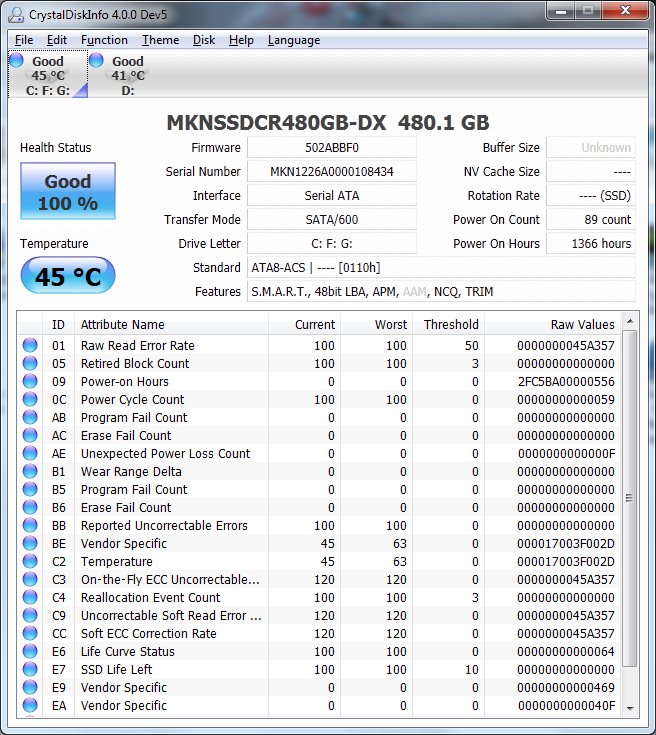The height and width of the screenshot is (735, 656).
Task: Click the status orb for attribute AB
Action: [30, 417]
